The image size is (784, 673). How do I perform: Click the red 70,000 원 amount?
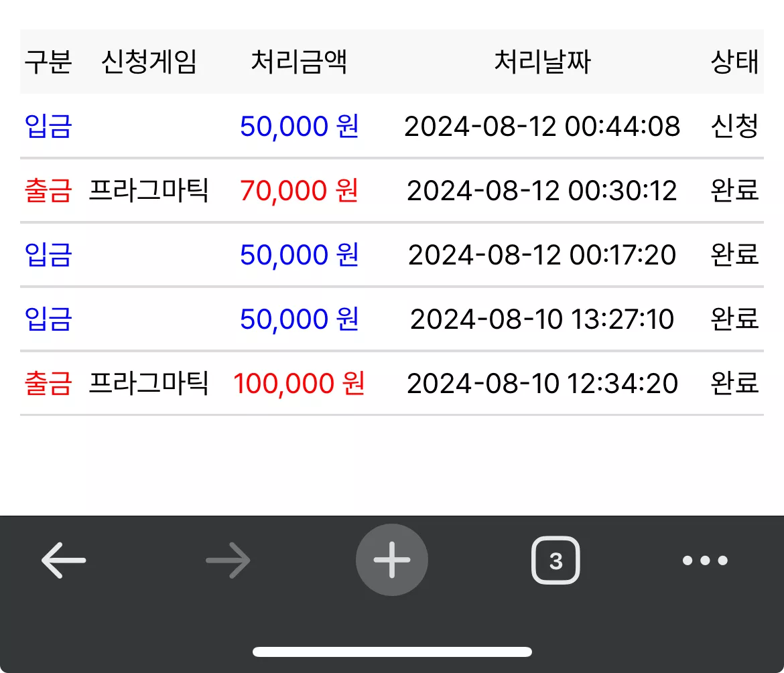(299, 190)
